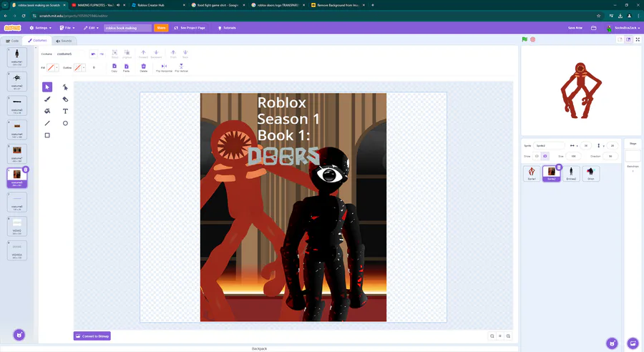
Task: Click the green flag to run
Action: pyautogui.click(x=525, y=39)
